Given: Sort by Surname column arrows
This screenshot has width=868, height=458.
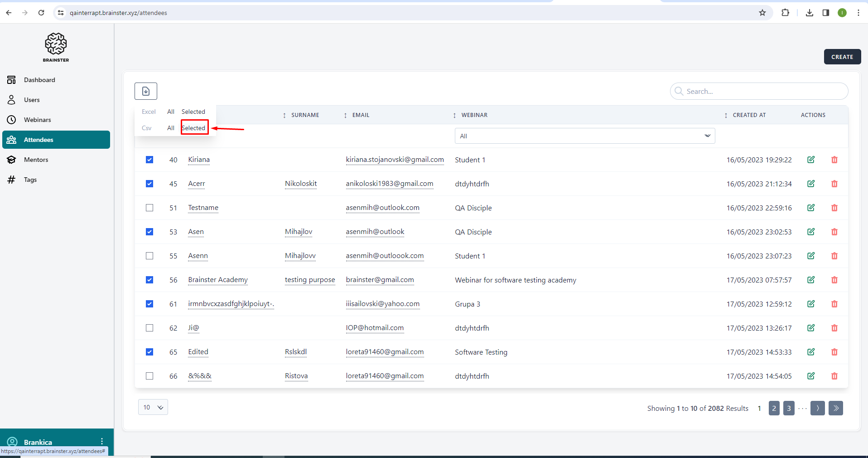Looking at the screenshot, I should [x=285, y=115].
